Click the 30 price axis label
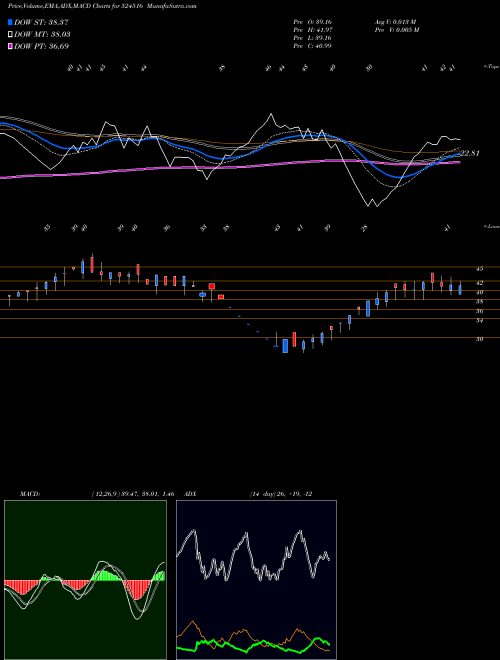 click(x=479, y=339)
